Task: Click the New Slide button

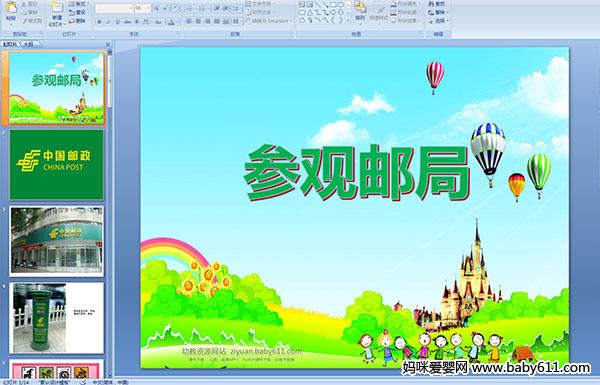Action: tap(57, 15)
